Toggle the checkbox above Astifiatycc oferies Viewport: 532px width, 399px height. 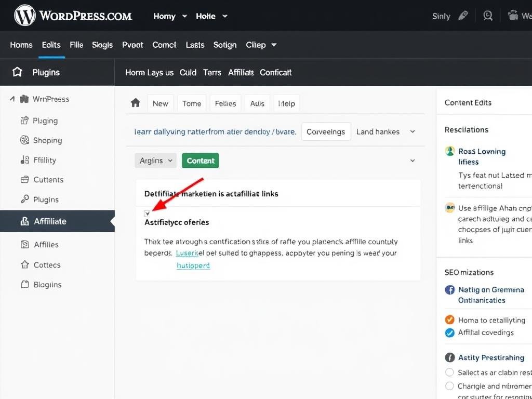tap(147, 213)
